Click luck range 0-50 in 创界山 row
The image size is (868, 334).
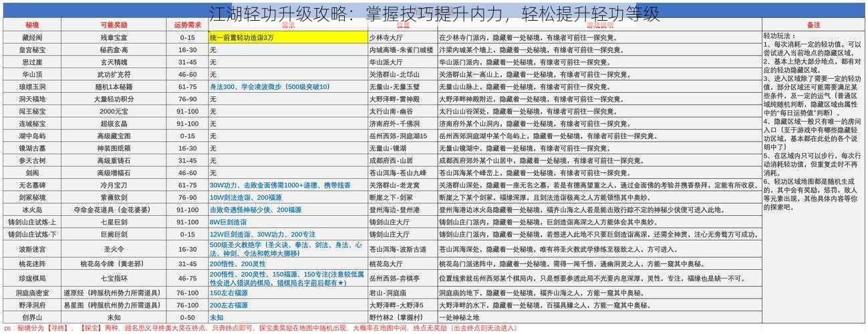(x=188, y=317)
